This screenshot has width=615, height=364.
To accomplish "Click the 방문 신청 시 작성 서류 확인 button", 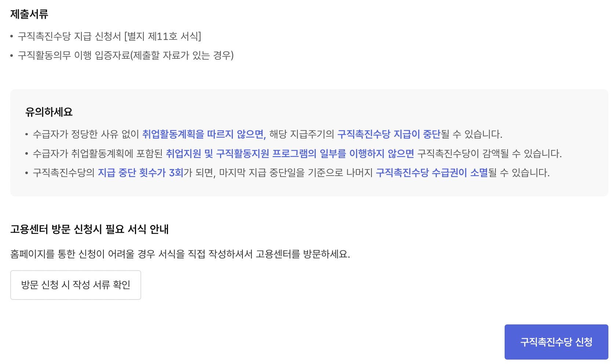I will point(76,285).
